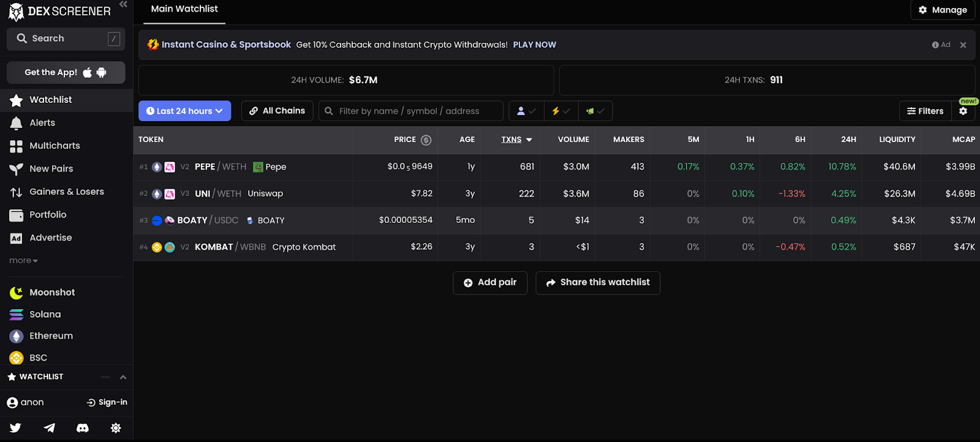The width and height of the screenshot is (980, 442).
Task: Click the PLAY NOW ad link
Action: (x=535, y=45)
